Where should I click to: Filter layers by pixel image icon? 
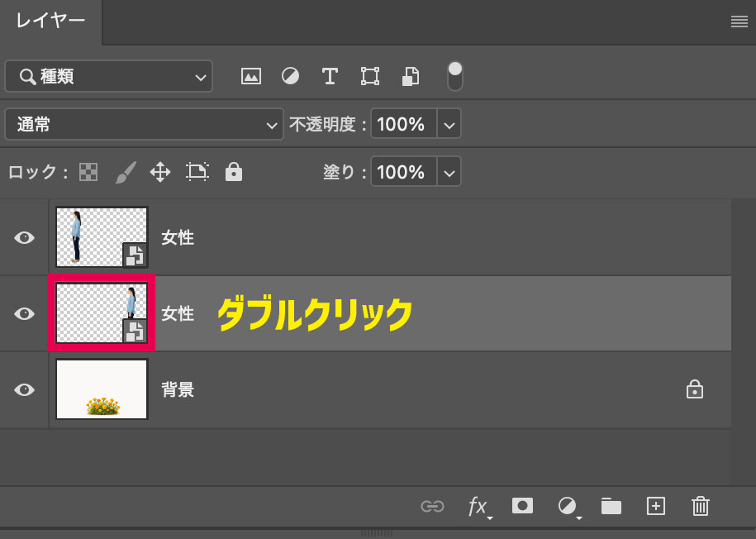coord(250,76)
